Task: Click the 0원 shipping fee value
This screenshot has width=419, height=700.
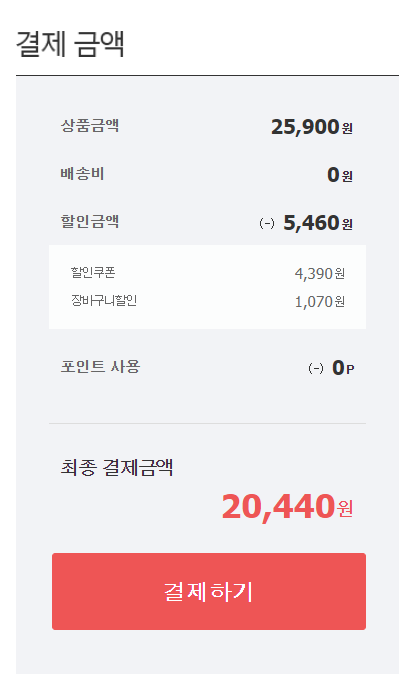Action: coord(340,175)
